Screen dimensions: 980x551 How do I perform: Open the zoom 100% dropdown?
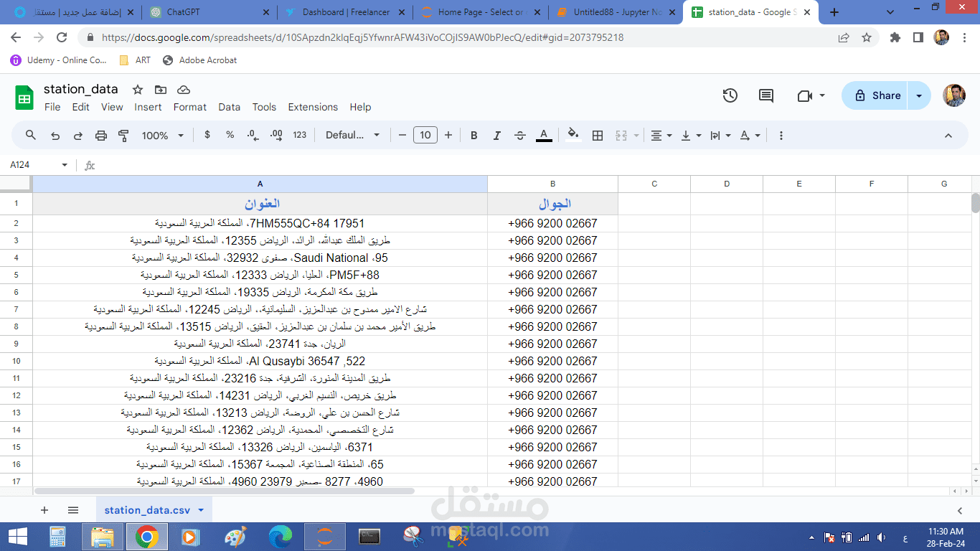163,135
